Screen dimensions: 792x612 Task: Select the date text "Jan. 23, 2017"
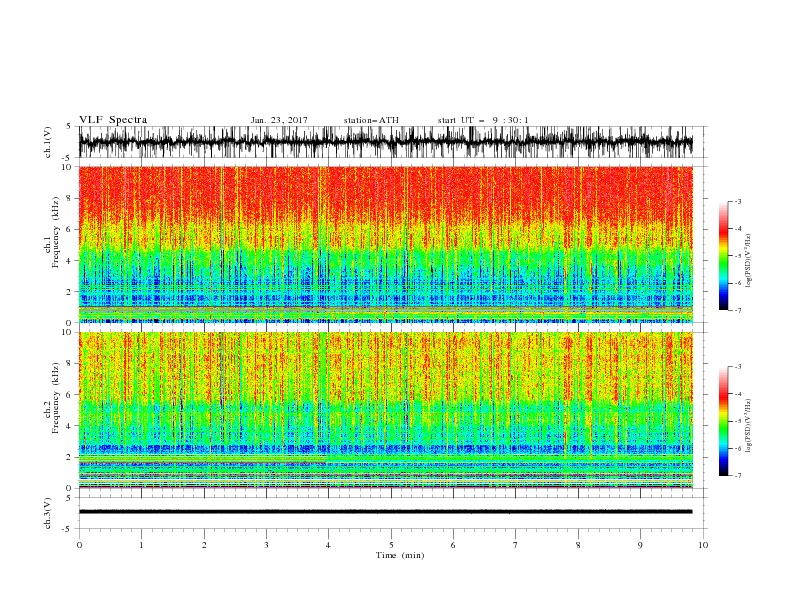pos(279,120)
